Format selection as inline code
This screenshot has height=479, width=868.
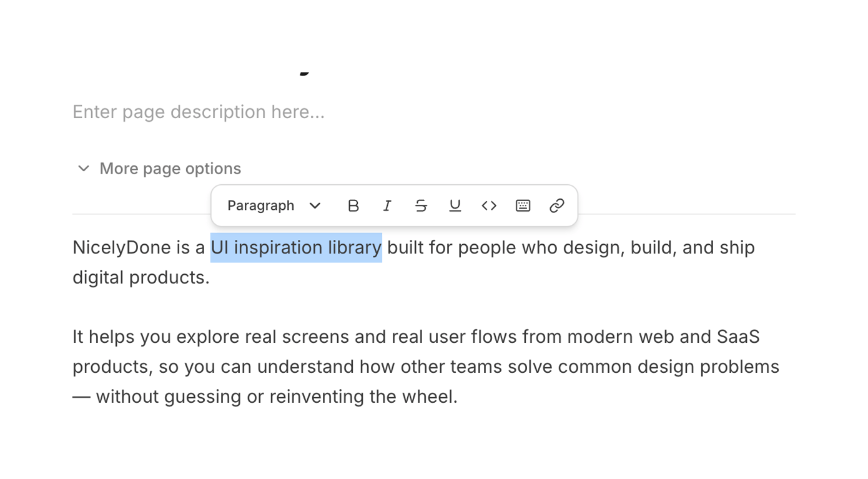tap(489, 205)
